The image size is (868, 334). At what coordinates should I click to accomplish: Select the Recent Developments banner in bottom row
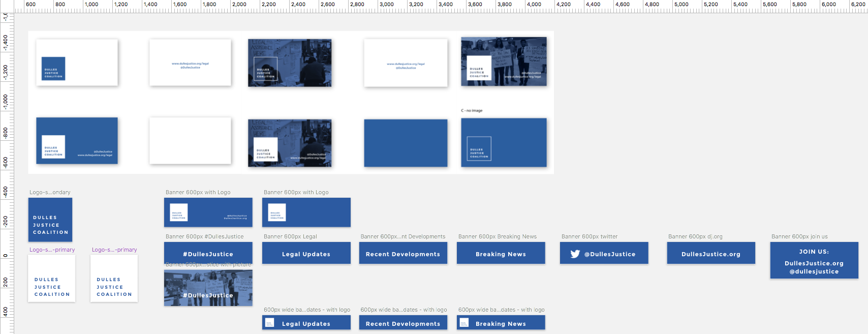tap(403, 323)
